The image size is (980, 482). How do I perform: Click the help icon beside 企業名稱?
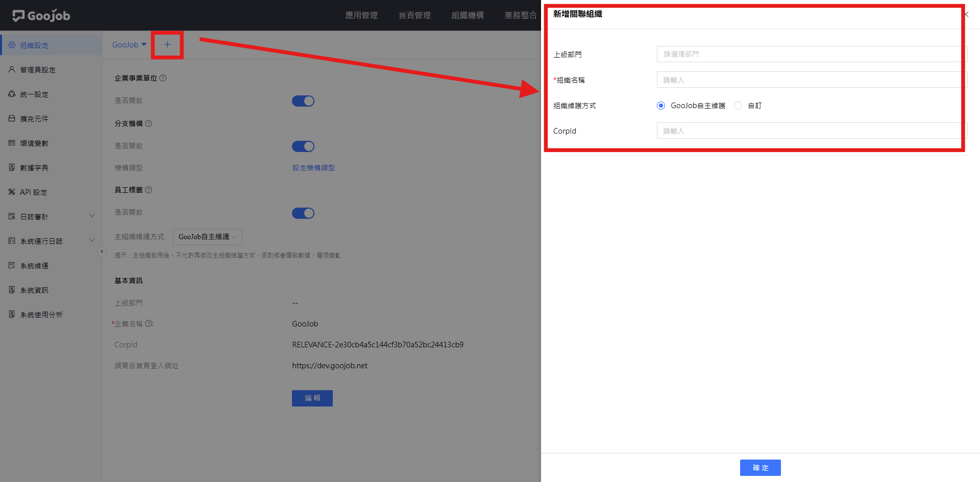coord(149,323)
